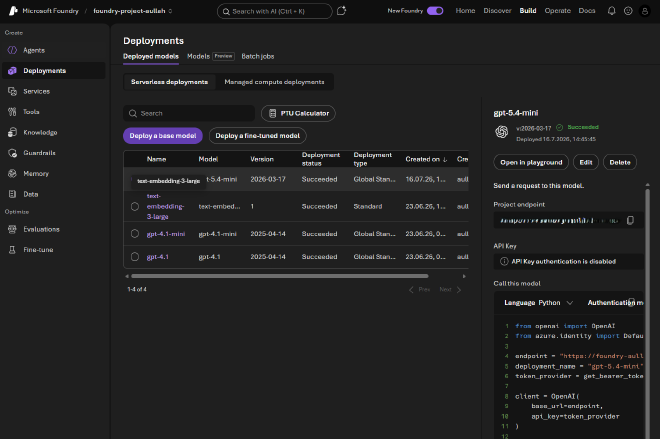
Task: Click the Project endpoint value field
Action: (568, 221)
